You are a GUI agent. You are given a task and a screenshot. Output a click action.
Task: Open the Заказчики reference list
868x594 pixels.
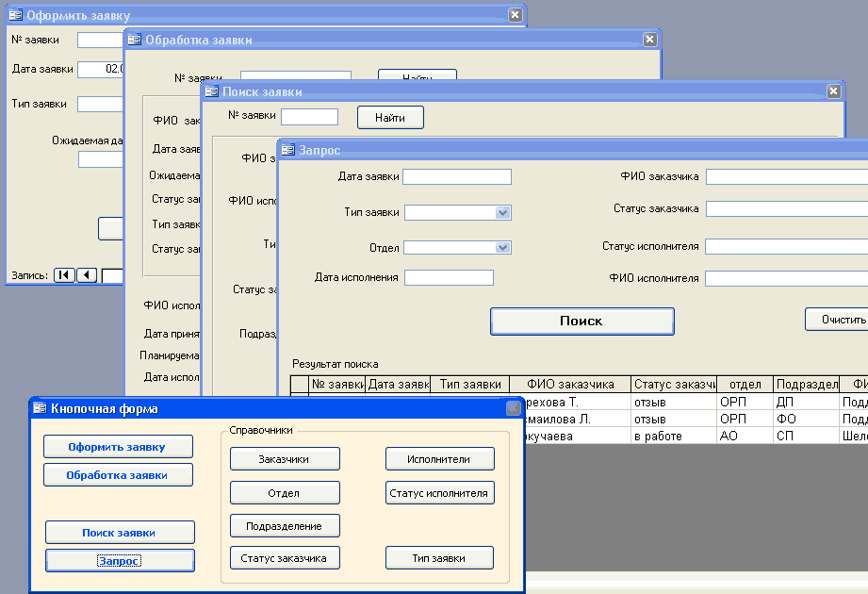point(285,459)
